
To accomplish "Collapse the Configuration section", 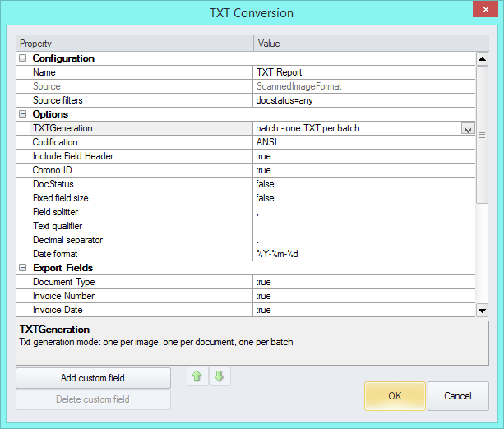I will click(22, 58).
